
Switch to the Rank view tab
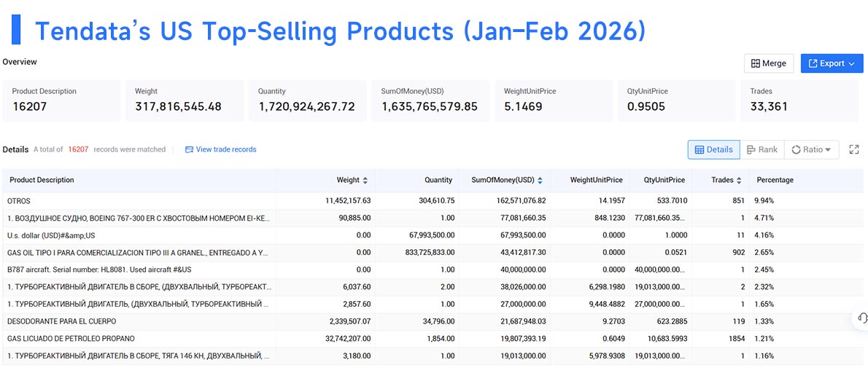(x=762, y=149)
